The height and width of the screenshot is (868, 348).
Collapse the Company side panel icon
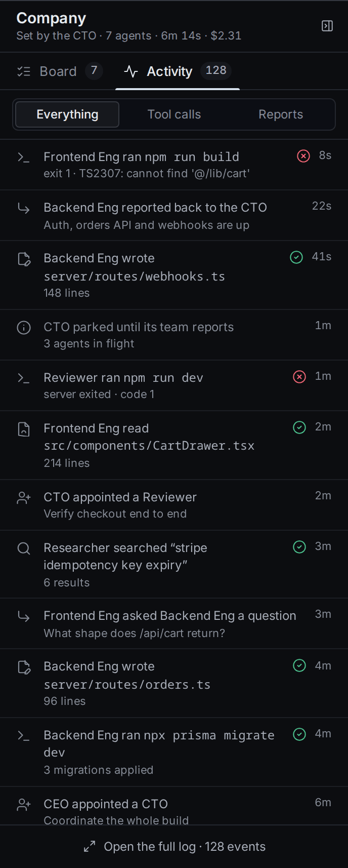pyautogui.click(x=327, y=26)
